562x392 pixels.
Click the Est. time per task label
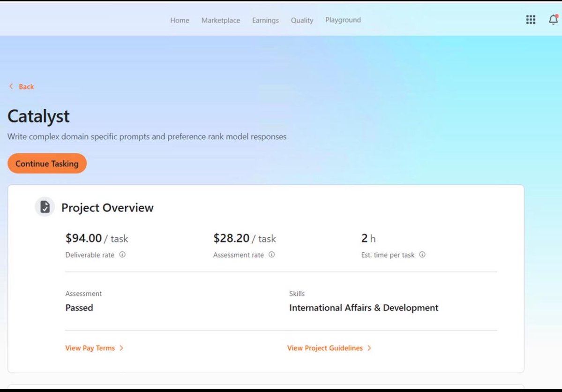click(x=388, y=255)
